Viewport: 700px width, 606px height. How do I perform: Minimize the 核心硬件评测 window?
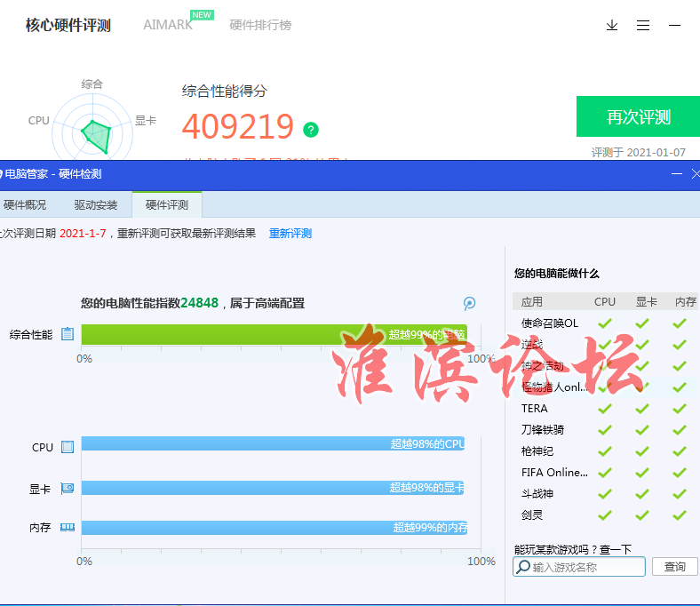tap(674, 26)
